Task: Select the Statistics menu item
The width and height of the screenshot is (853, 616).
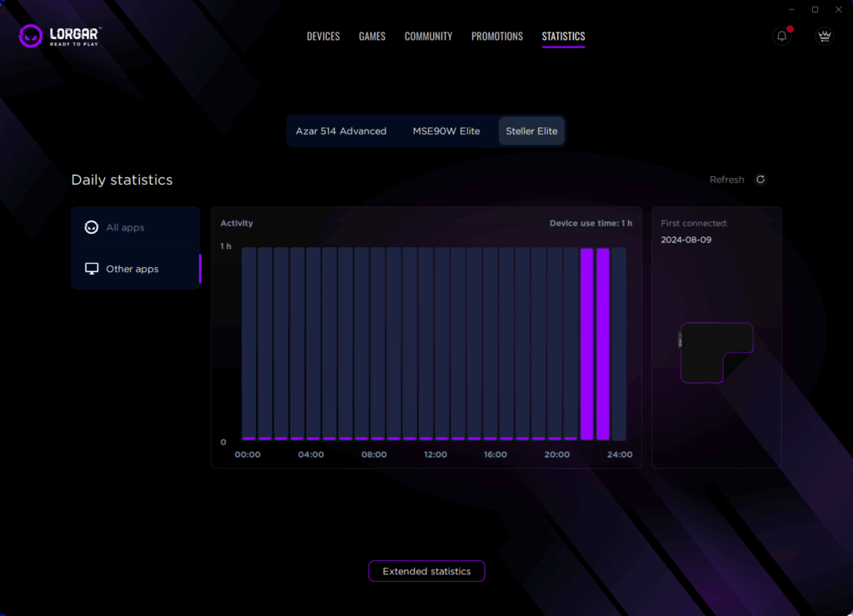Action: tap(563, 37)
